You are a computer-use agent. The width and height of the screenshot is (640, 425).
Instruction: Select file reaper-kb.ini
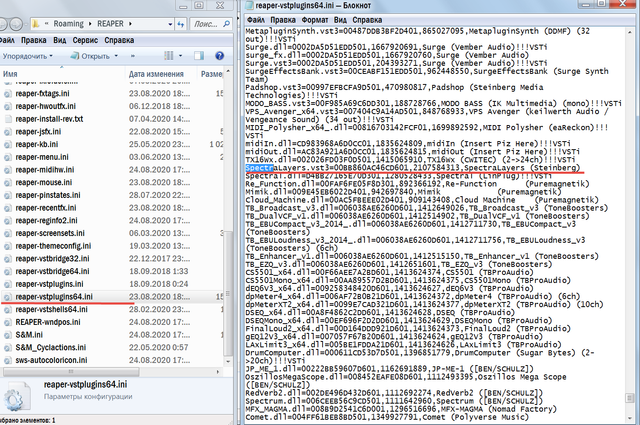point(37,144)
